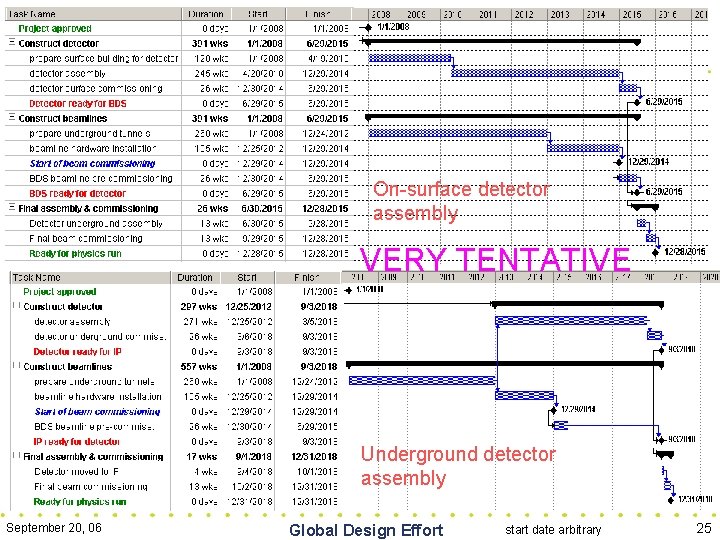Collapse the 391 wks Construct detector summary task

click(x=12, y=42)
